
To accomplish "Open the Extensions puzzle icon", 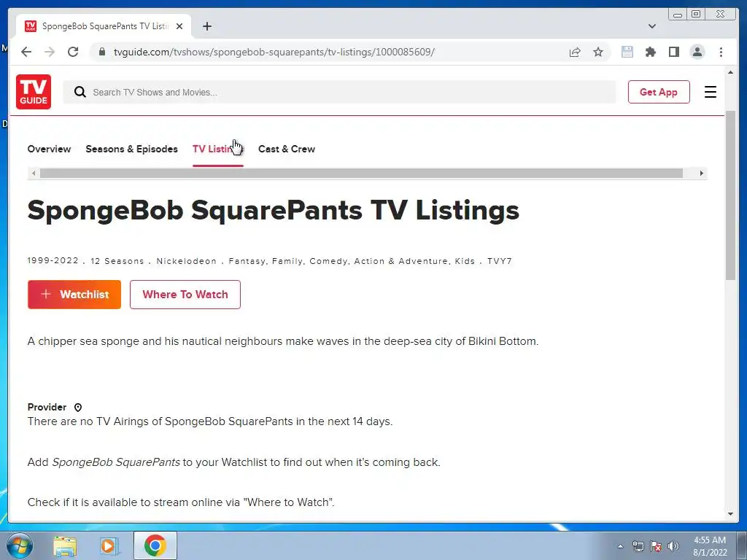I will pyautogui.click(x=650, y=52).
